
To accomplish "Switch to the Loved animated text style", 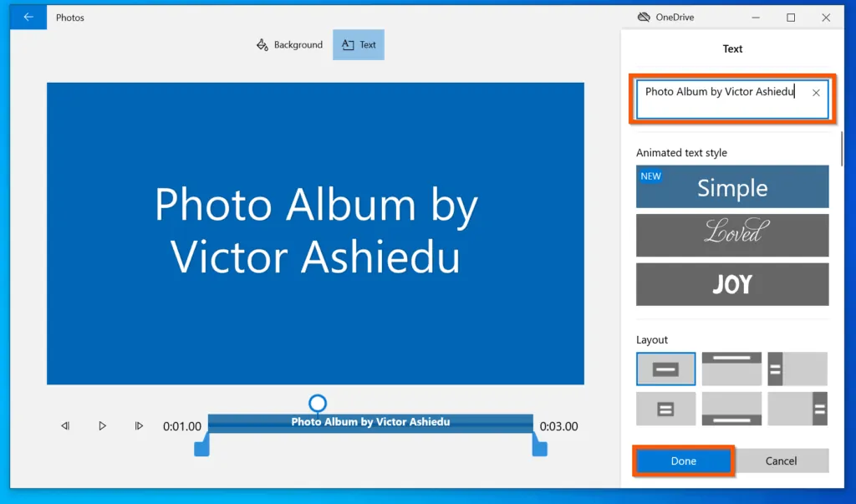I will 731,235.
